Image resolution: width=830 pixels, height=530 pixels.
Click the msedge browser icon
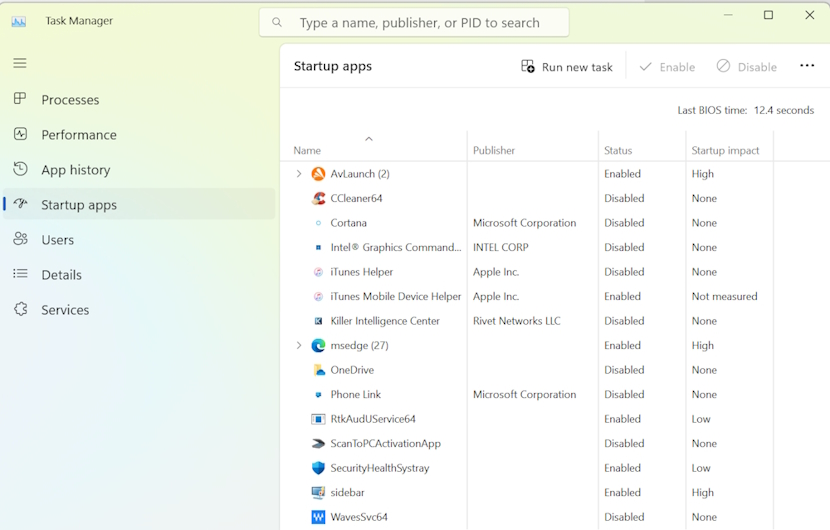tap(318, 345)
